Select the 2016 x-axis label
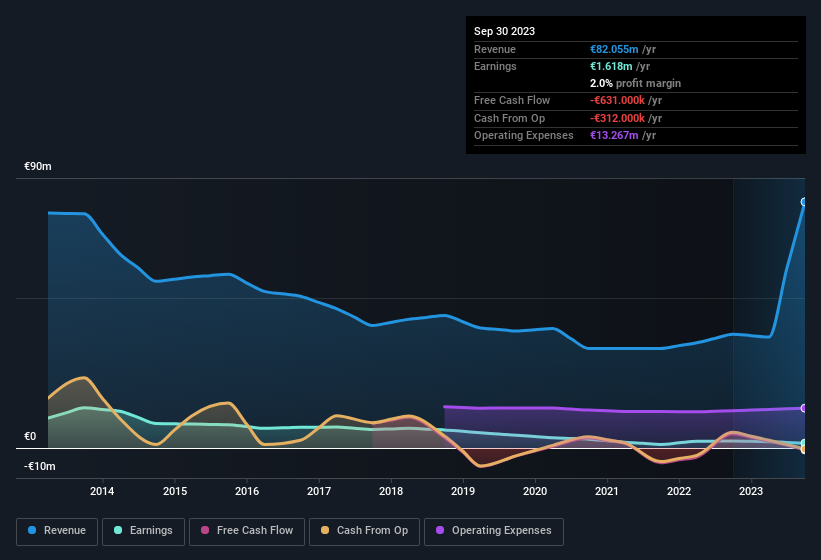This screenshot has height=560, width=821. point(247,491)
